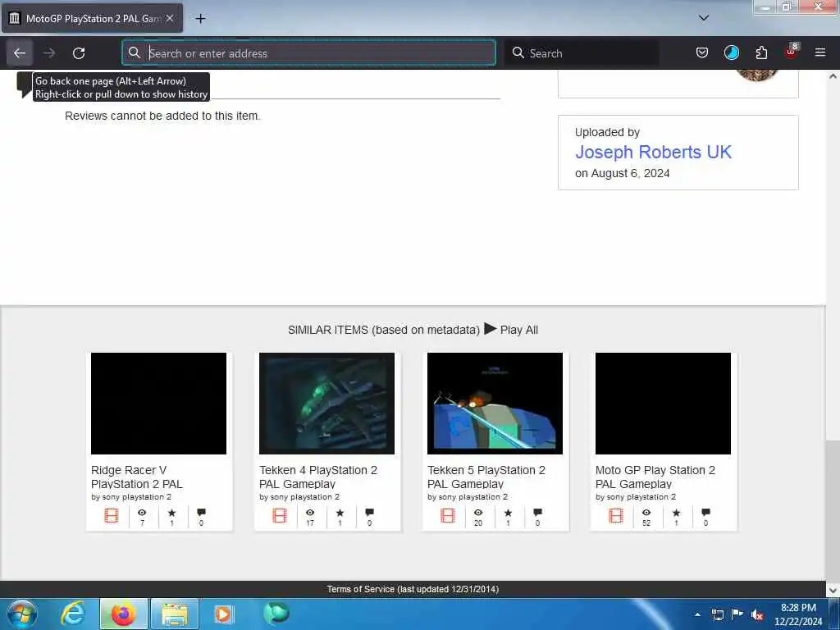This screenshot has width=840, height=630.
Task: Open Moto GP Play Station 2 PAL Gameplay title
Action: (655, 477)
